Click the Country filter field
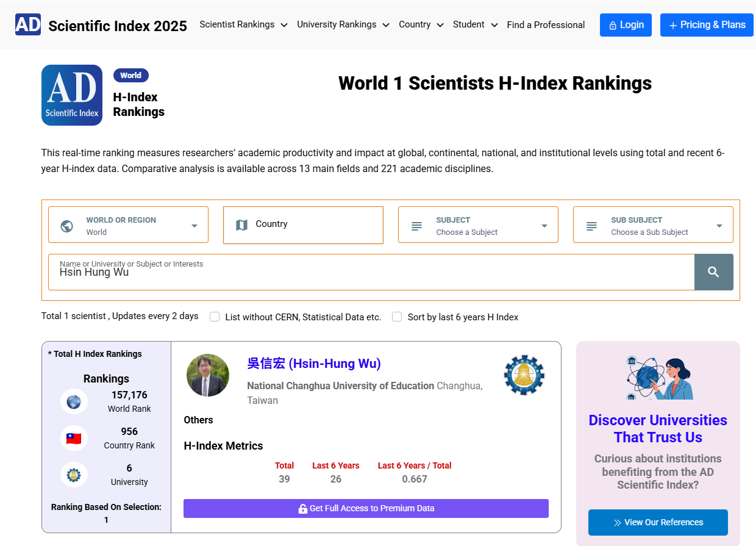756x546 pixels. 303,225
